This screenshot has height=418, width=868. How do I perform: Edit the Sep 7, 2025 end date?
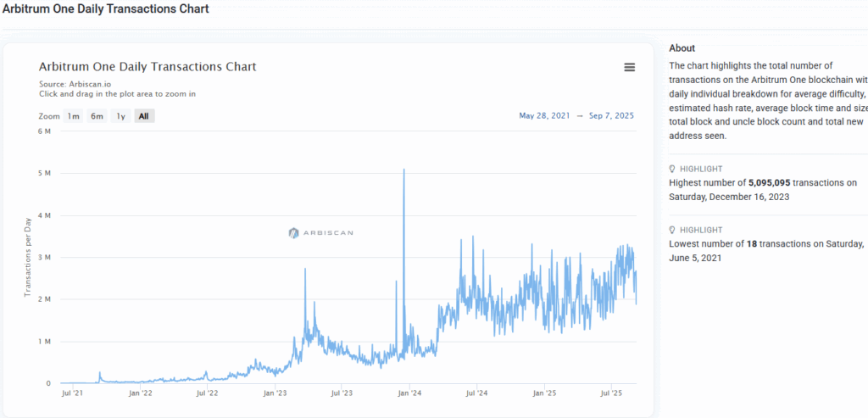click(x=611, y=116)
